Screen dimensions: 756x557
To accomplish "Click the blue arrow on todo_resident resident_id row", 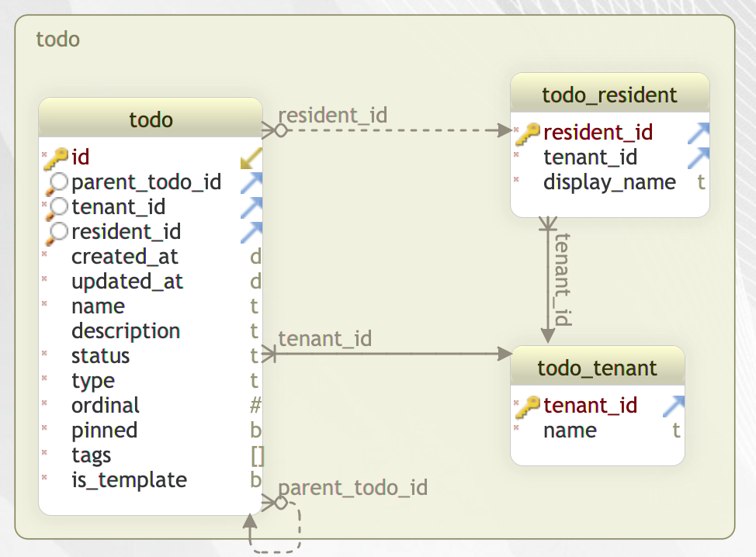I will 698,133.
